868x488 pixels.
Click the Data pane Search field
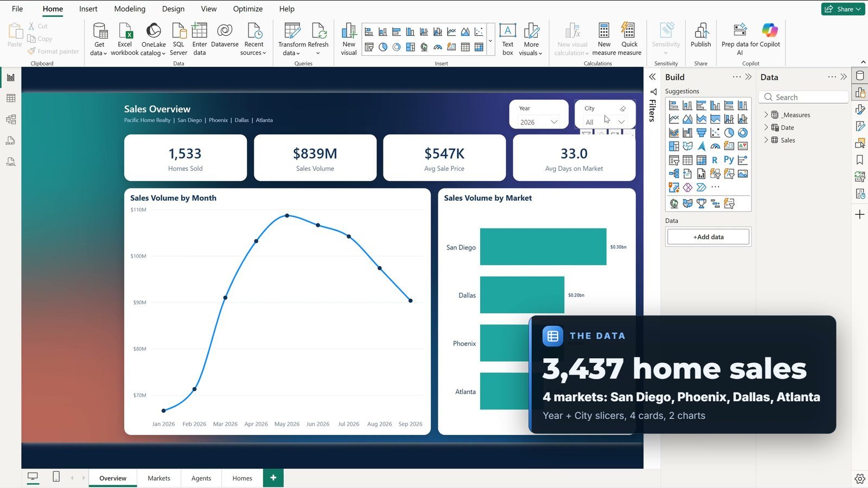point(804,97)
